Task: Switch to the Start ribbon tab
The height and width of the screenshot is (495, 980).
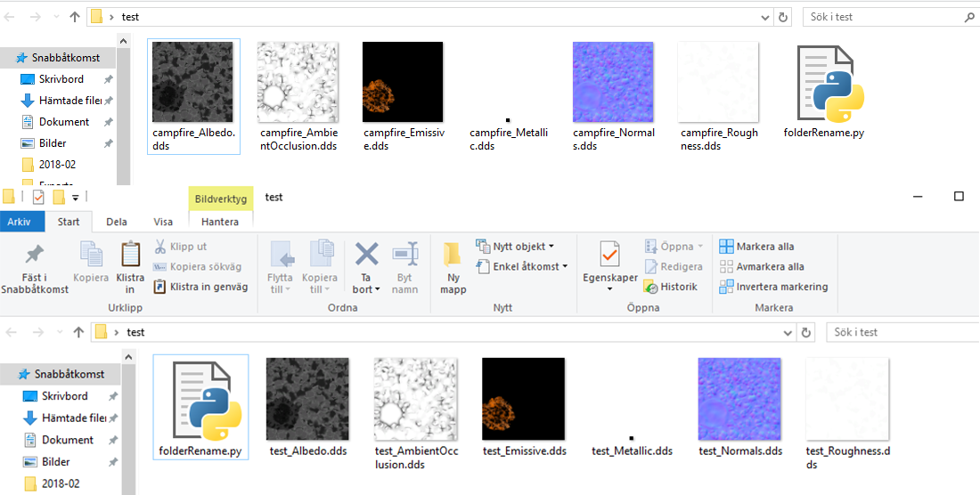Action: tap(69, 222)
